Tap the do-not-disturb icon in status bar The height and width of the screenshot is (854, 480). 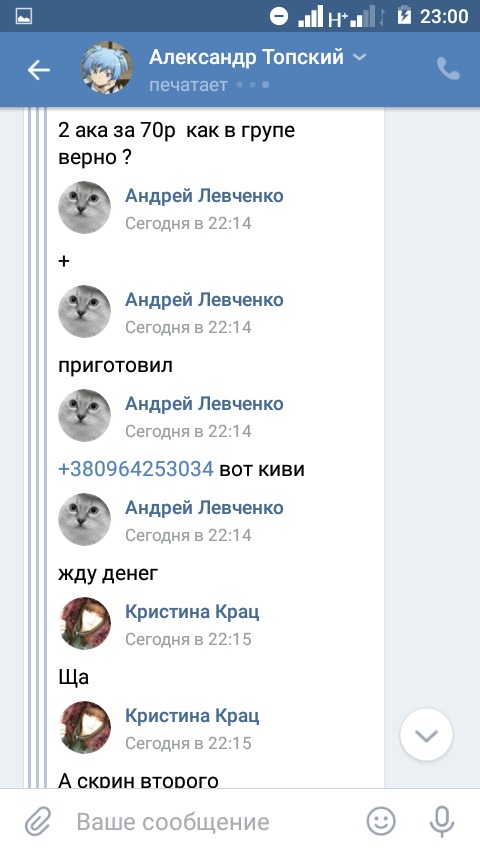(x=278, y=16)
